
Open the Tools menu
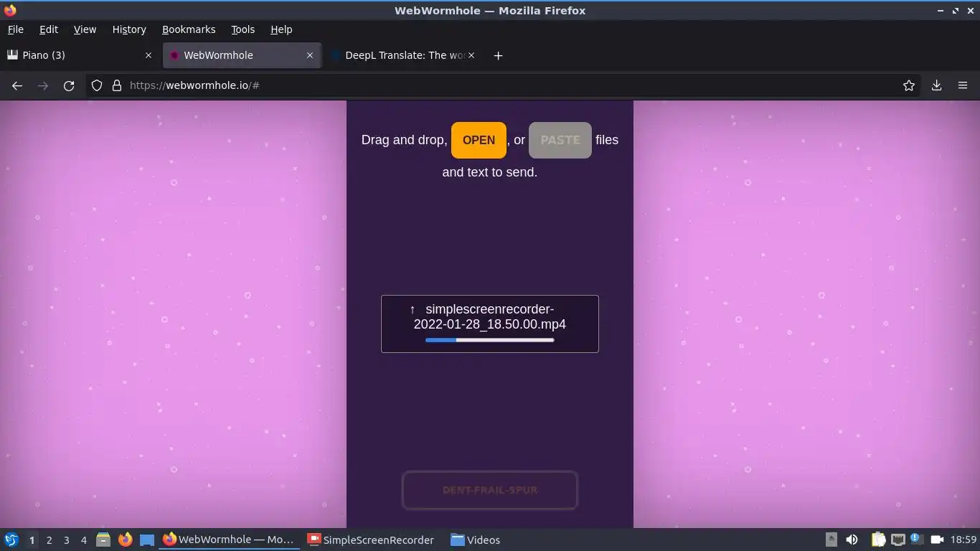[x=242, y=29]
